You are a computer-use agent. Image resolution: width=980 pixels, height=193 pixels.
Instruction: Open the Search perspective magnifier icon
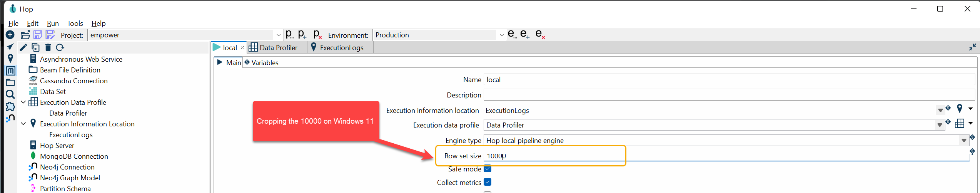point(10,94)
